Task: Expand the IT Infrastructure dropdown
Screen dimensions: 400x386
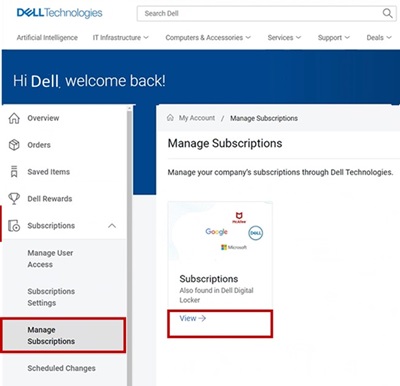Action: click(x=121, y=38)
